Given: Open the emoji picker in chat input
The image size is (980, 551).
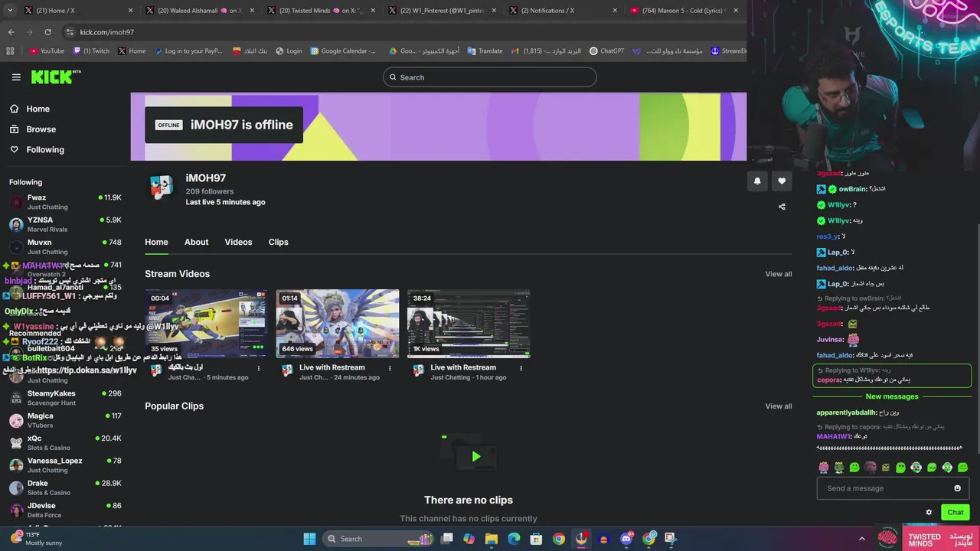Looking at the screenshot, I should (x=957, y=488).
